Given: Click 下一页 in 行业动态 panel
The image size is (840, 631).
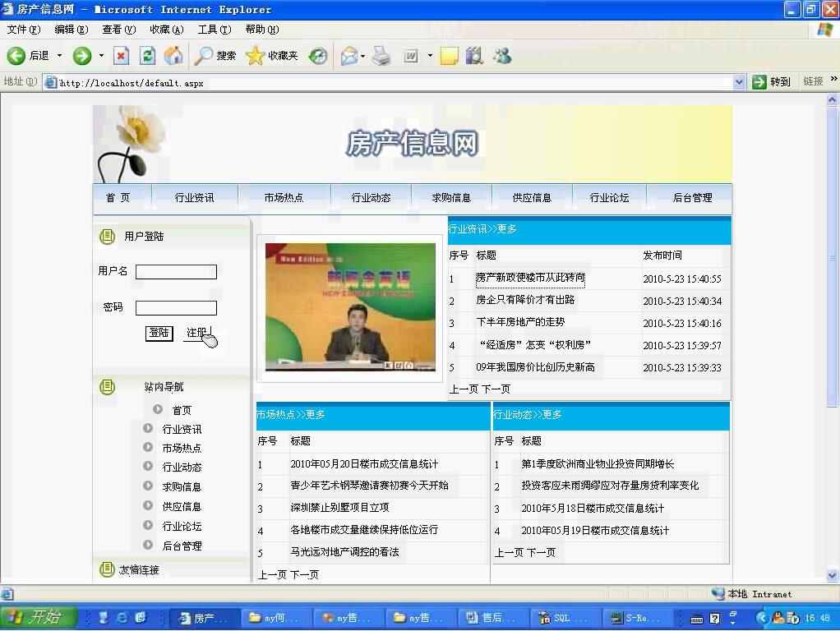Looking at the screenshot, I should [x=541, y=553].
